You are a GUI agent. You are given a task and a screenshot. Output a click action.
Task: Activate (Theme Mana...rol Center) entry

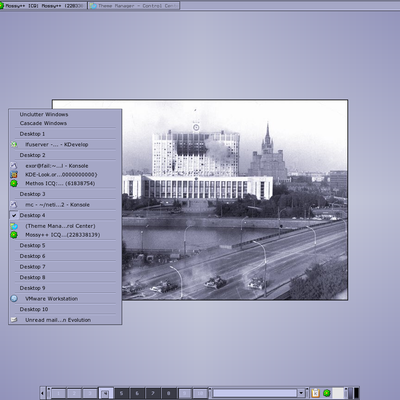65,226
